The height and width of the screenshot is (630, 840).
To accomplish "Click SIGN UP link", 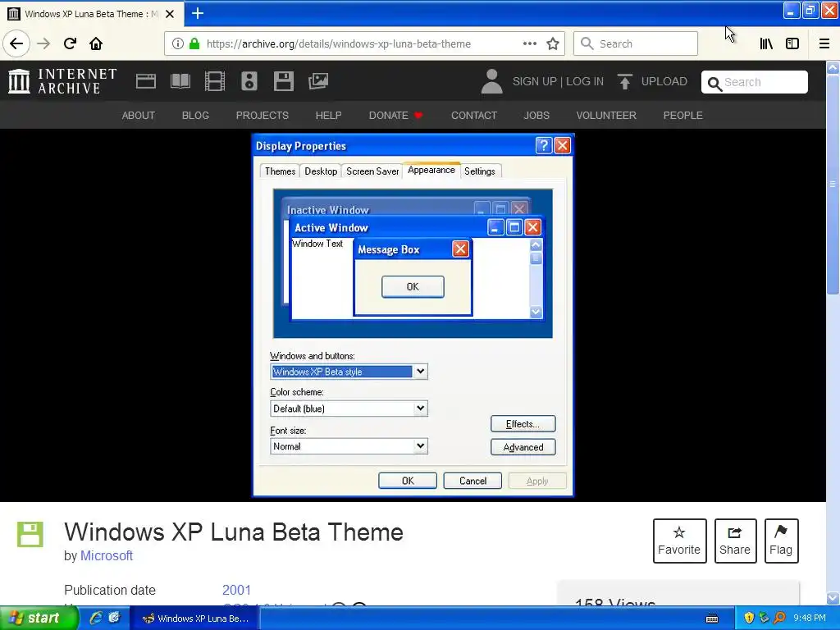I will (535, 81).
